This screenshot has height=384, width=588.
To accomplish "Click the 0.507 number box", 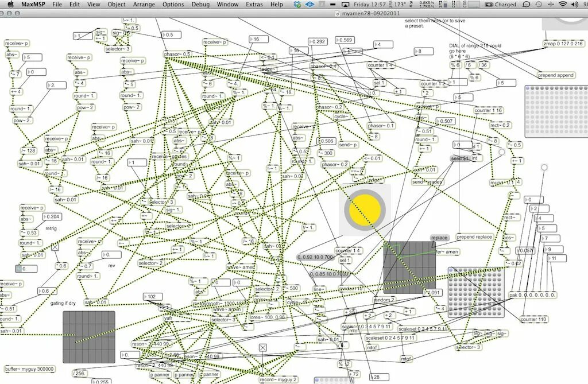I will 446,121.
